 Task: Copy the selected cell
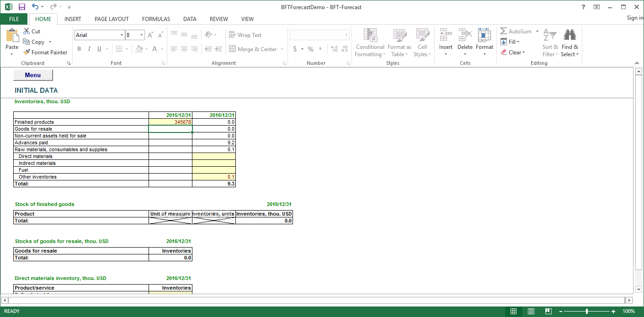pos(34,42)
